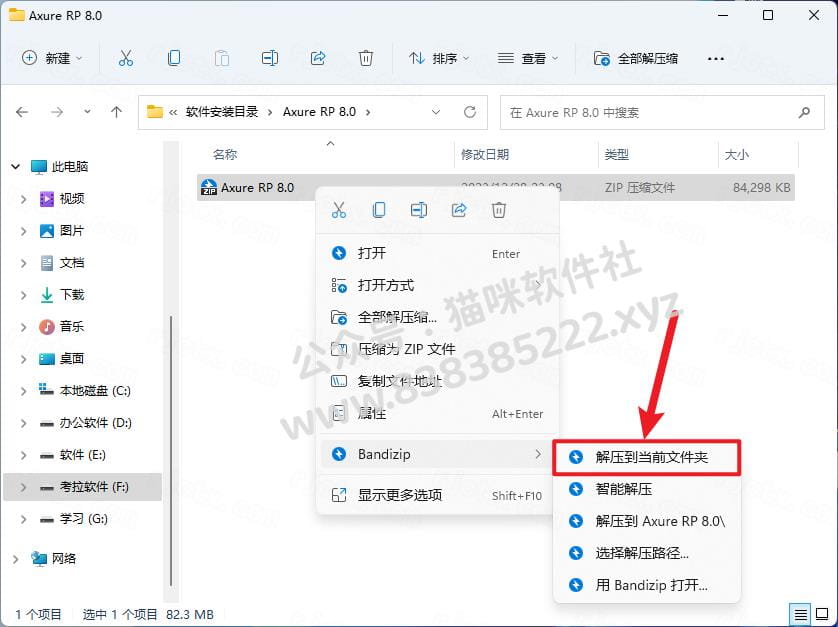Click the 84,298 KB size cell
This screenshot has width=838, height=627.
pyautogui.click(x=762, y=188)
